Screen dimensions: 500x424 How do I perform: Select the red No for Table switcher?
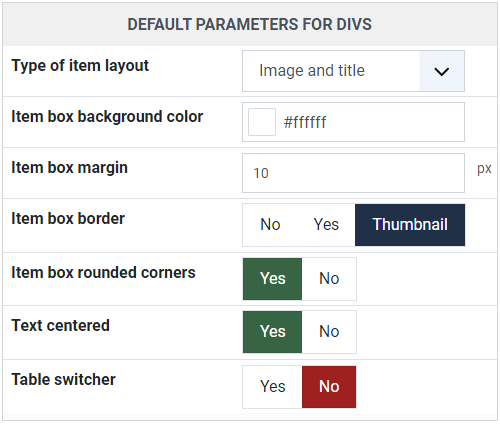(x=329, y=387)
